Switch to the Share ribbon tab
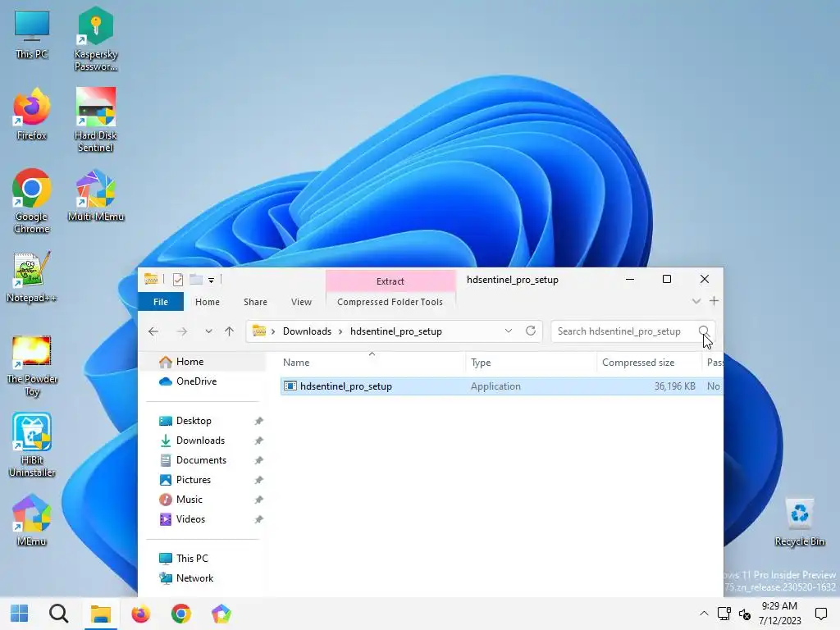The width and height of the screenshot is (840, 630). click(256, 302)
